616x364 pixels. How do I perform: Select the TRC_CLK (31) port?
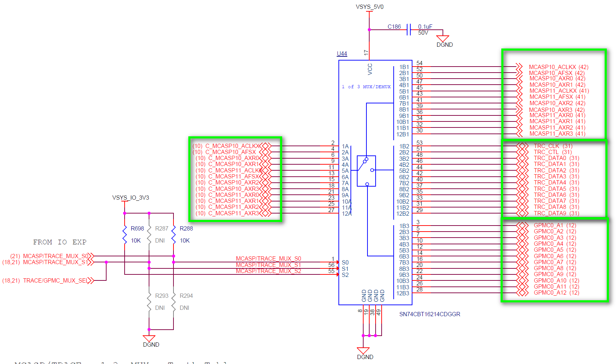click(544, 146)
